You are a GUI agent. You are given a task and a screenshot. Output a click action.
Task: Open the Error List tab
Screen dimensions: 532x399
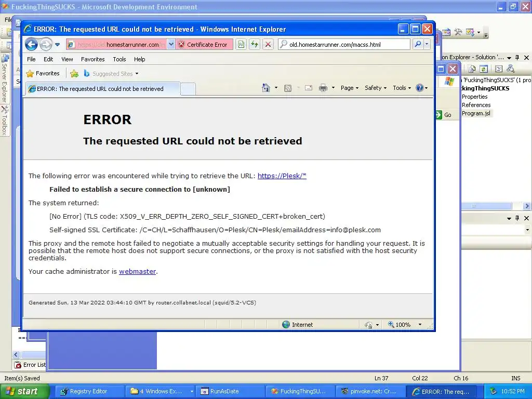click(30, 365)
